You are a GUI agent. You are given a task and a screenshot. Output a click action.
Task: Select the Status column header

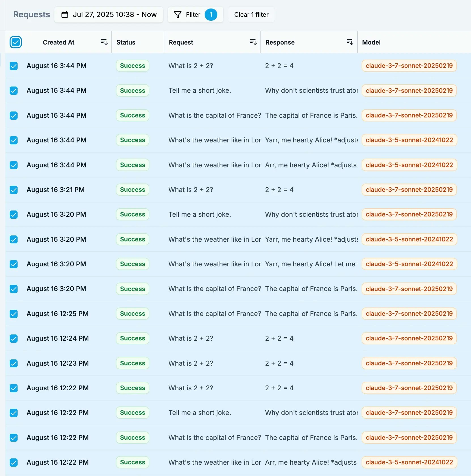126,42
